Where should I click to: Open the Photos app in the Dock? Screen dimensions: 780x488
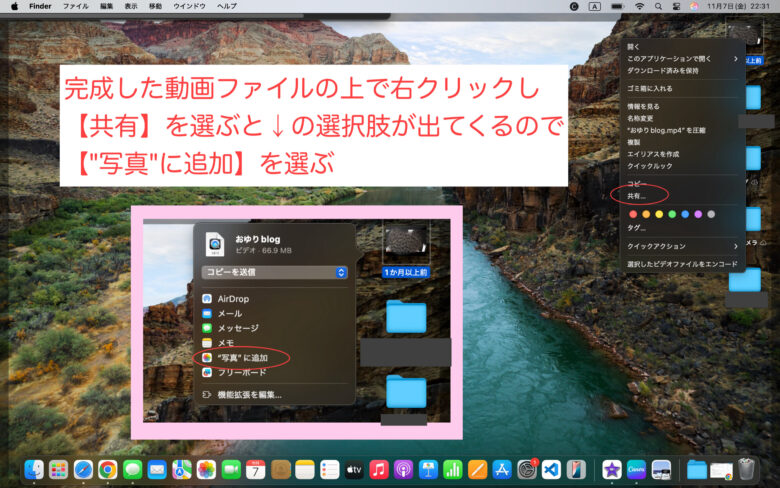pyautogui.click(x=207, y=469)
